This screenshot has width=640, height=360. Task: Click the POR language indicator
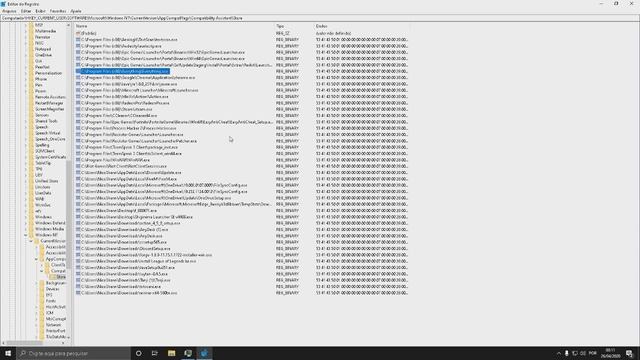(593, 353)
